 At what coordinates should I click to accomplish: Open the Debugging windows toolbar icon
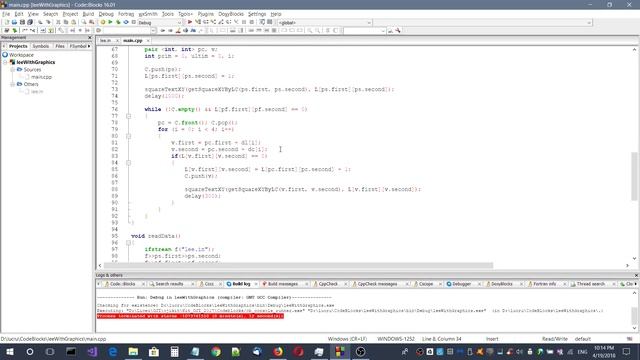click(x=262, y=22)
